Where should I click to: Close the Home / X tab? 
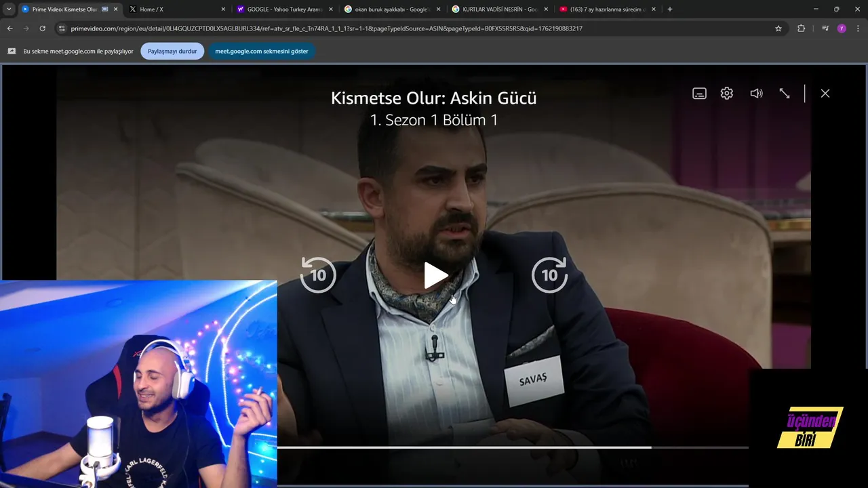(223, 9)
